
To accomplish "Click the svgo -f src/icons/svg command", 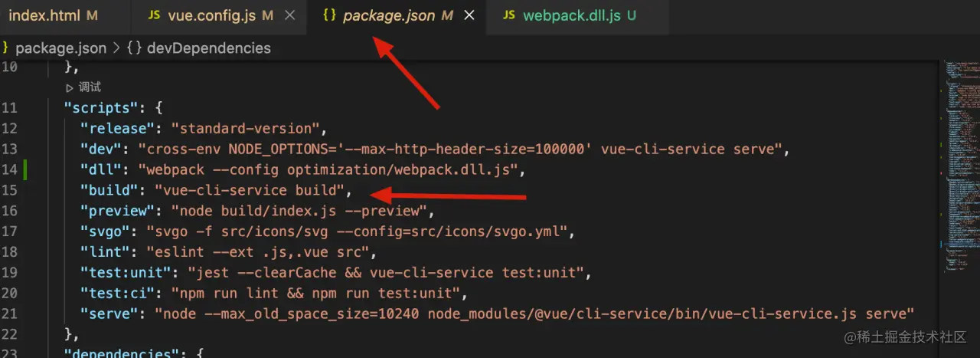I will pyautogui.click(x=356, y=231).
